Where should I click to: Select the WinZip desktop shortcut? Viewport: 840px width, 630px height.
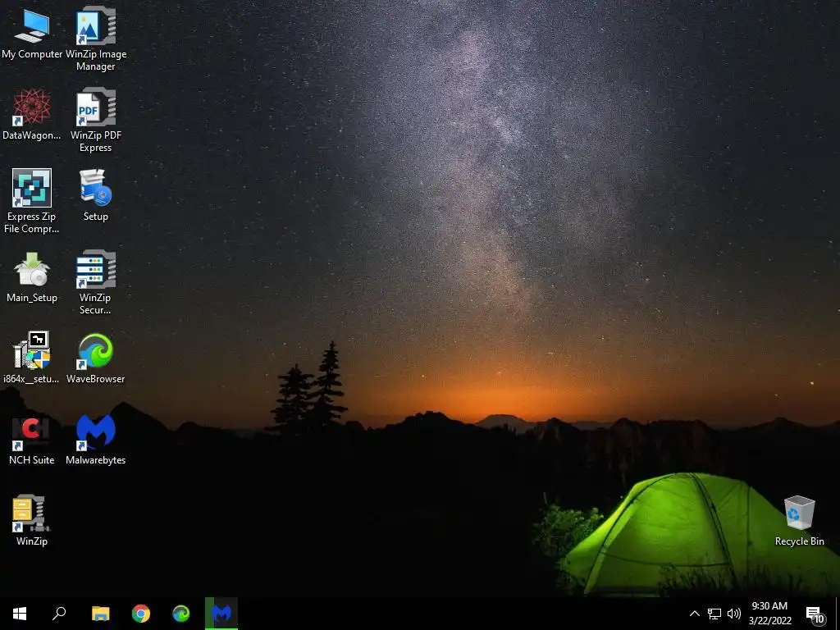32,519
